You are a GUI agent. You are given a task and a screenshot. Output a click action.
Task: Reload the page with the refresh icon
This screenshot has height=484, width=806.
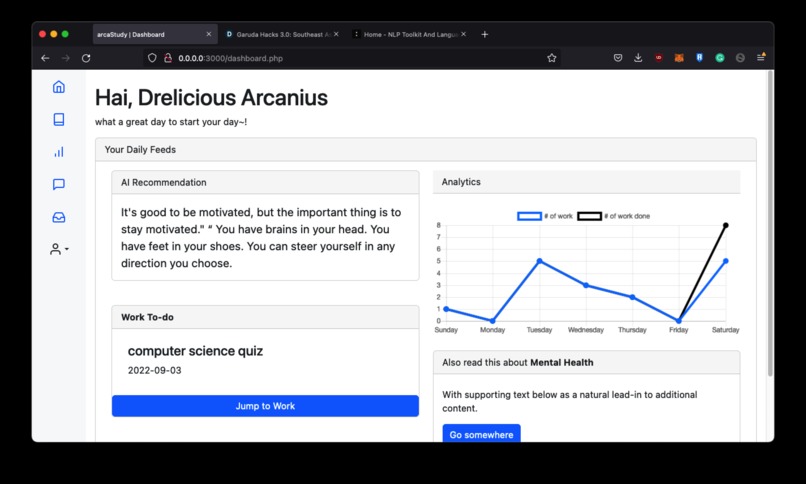tap(86, 58)
